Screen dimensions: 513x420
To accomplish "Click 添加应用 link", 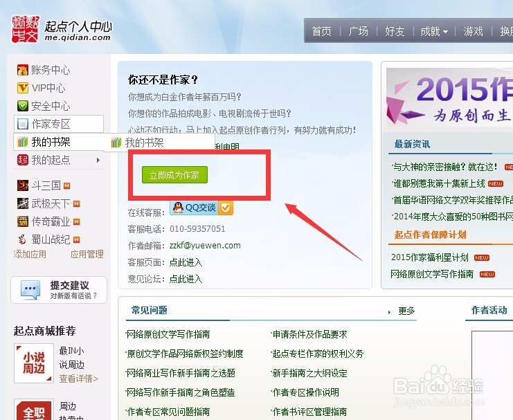I will [x=30, y=254].
